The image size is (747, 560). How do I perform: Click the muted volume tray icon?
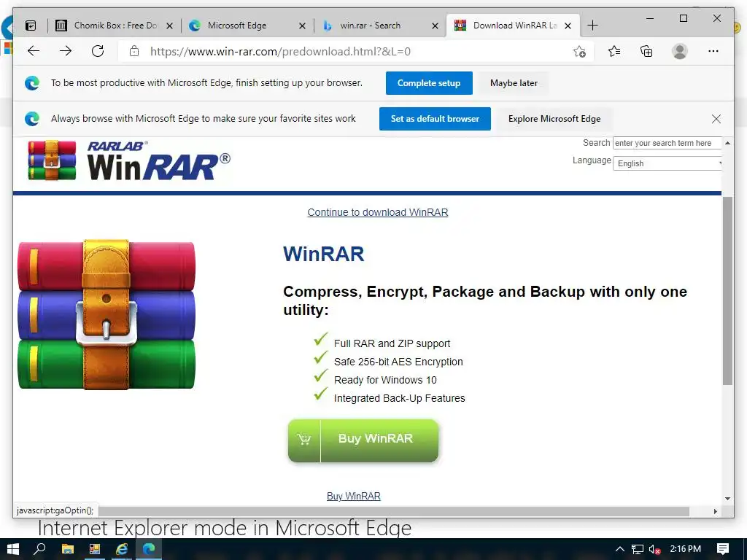[x=654, y=549]
